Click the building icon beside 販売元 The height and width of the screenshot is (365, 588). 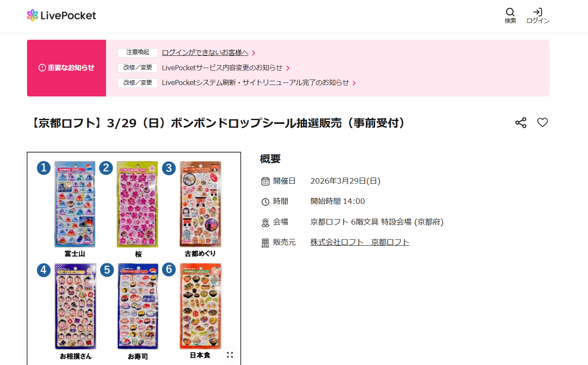[x=265, y=243]
